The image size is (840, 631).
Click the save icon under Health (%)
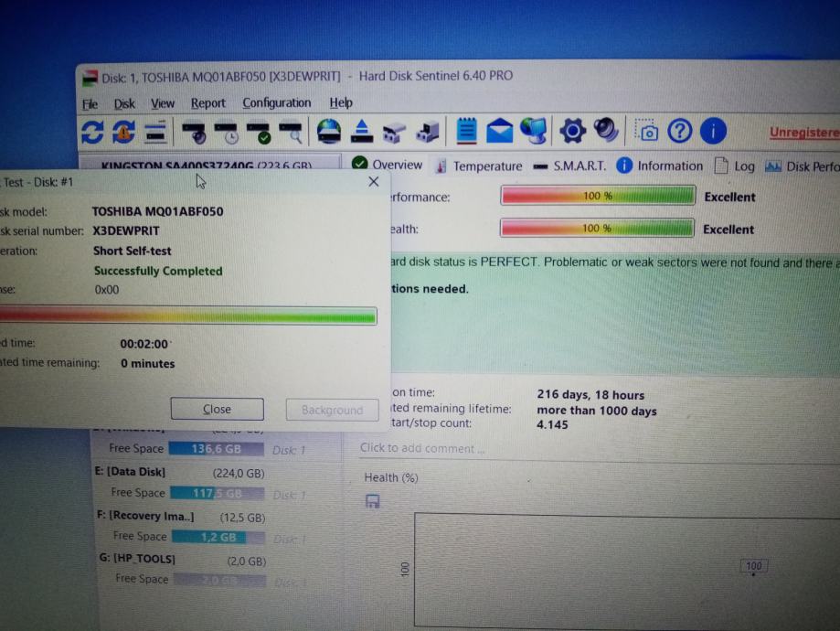click(x=372, y=502)
